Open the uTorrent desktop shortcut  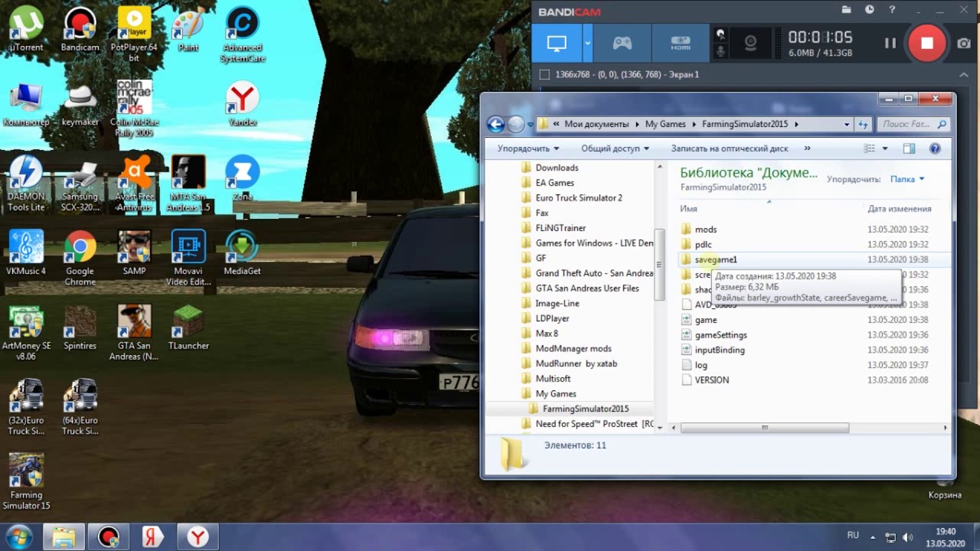pos(26,30)
